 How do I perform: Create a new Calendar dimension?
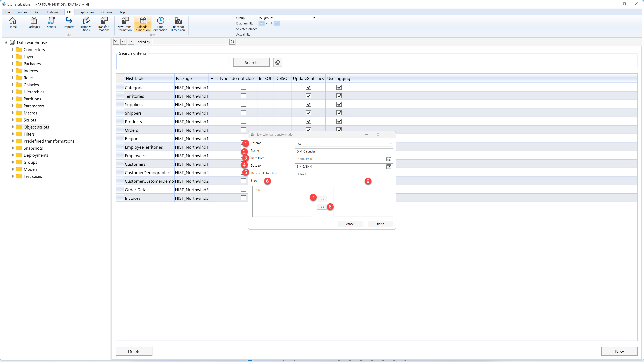click(143, 24)
